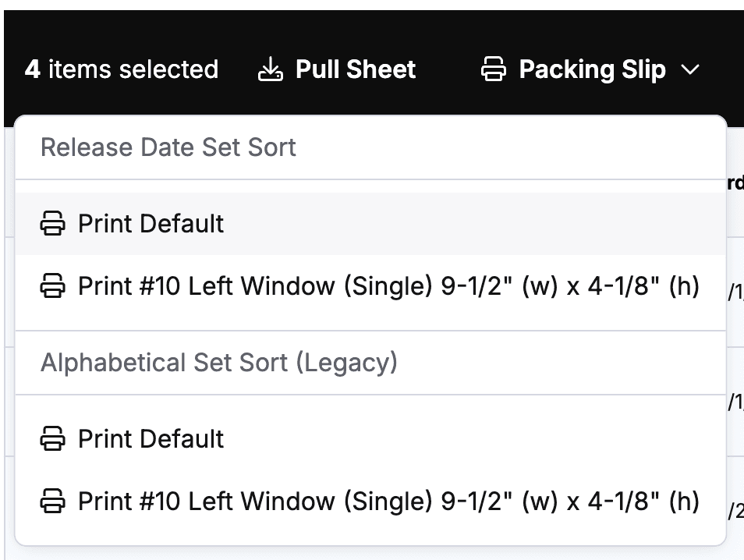Click the cut-off column header at right edge
This screenshot has height=560, width=744.
735,183
